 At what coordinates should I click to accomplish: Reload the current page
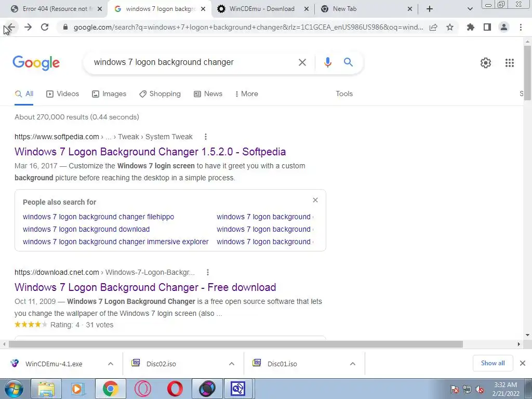coord(45,27)
